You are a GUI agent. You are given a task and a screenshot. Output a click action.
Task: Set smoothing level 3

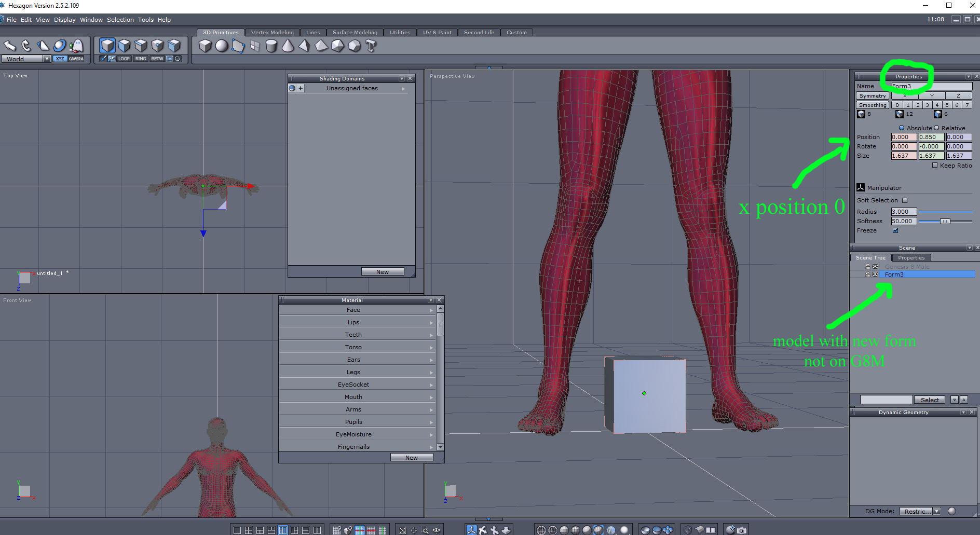click(927, 105)
